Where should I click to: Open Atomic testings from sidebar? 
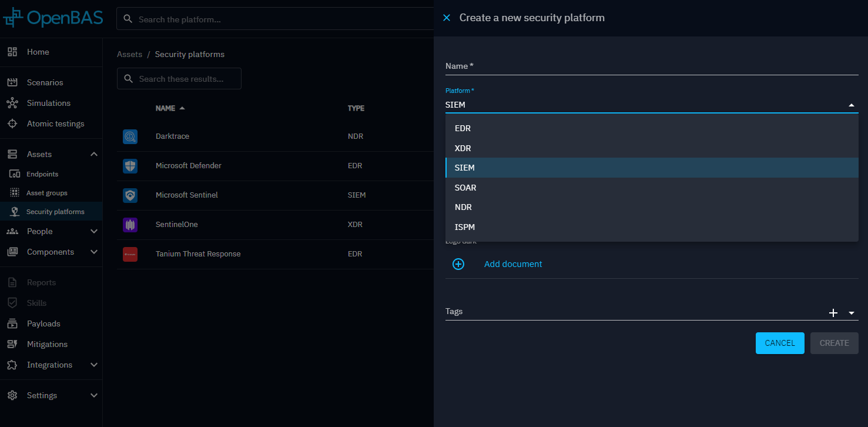click(x=55, y=124)
